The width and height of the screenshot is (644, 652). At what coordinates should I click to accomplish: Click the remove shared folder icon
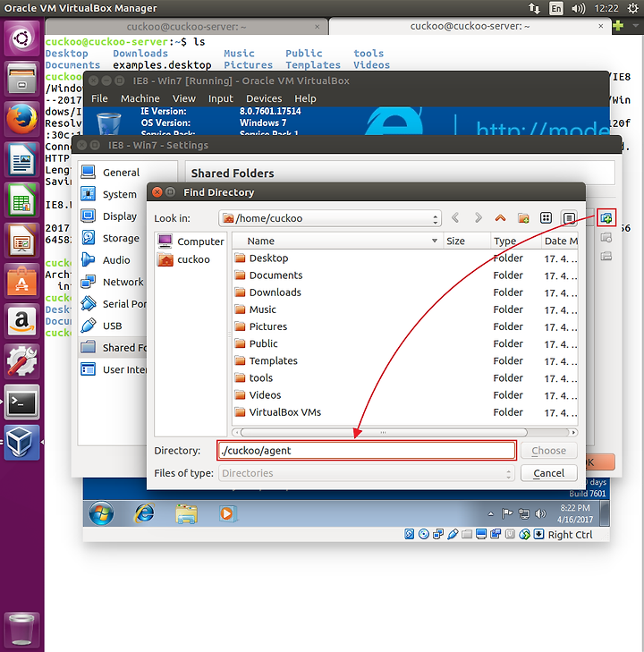click(606, 256)
